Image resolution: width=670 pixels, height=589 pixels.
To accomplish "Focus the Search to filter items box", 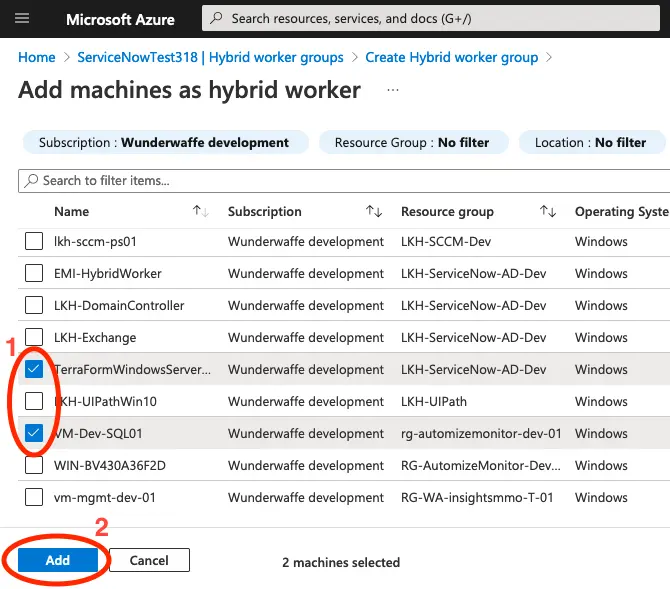I will pos(344,181).
